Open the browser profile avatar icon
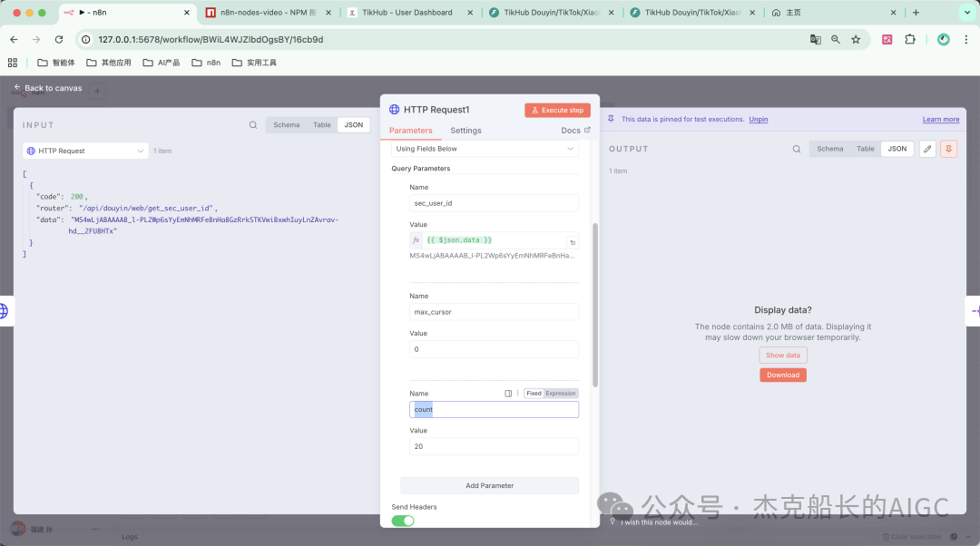Image resolution: width=980 pixels, height=546 pixels. click(x=943, y=39)
